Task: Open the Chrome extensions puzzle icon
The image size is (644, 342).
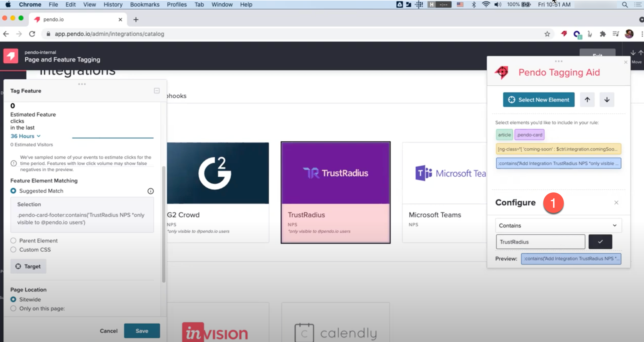Action: click(x=603, y=34)
